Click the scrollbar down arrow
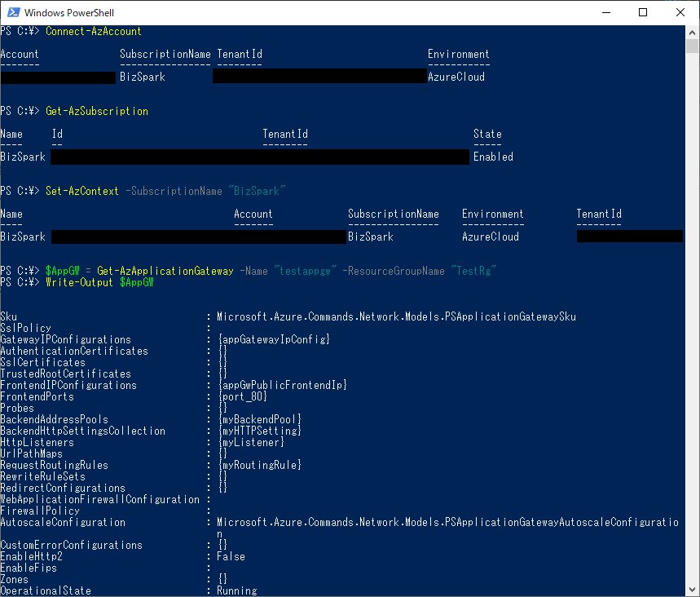700x597 pixels. pos(692,590)
